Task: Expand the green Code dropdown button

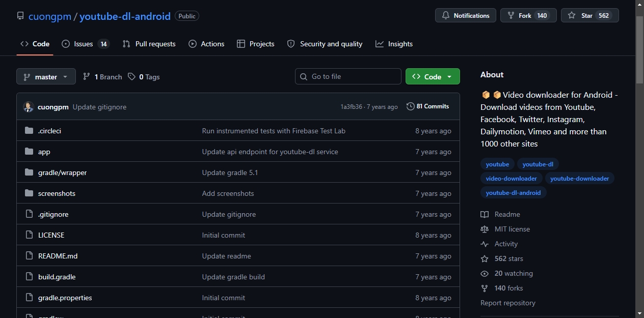Action: pyautogui.click(x=433, y=77)
